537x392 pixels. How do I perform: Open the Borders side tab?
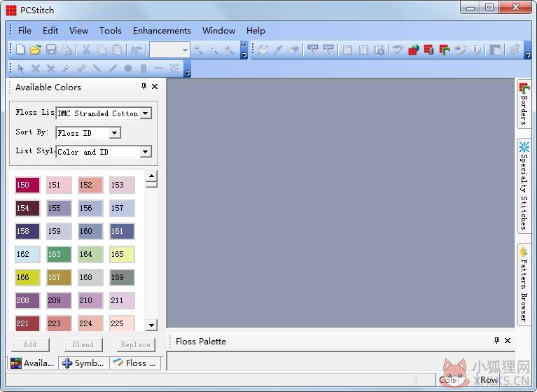click(x=524, y=104)
